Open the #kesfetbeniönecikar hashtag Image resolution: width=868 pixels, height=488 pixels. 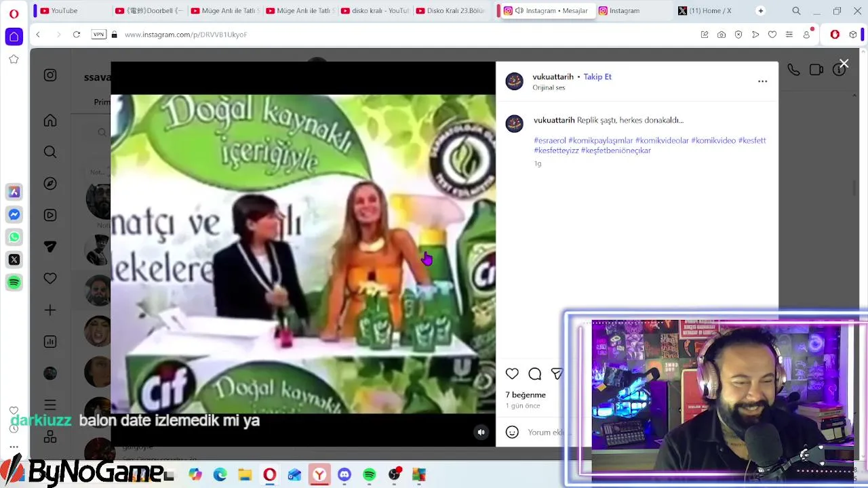(x=616, y=150)
